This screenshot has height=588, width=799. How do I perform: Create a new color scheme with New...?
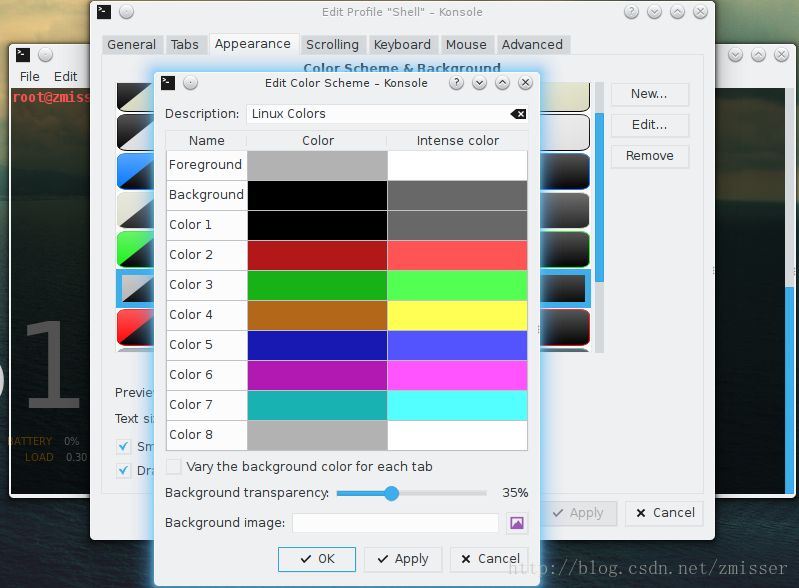[x=650, y=94]
